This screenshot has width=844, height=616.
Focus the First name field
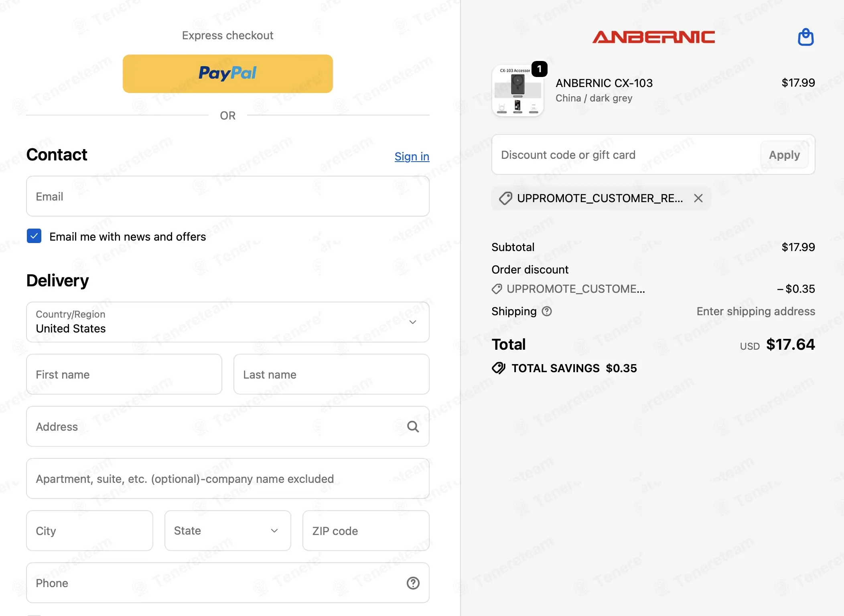point(124,374)
